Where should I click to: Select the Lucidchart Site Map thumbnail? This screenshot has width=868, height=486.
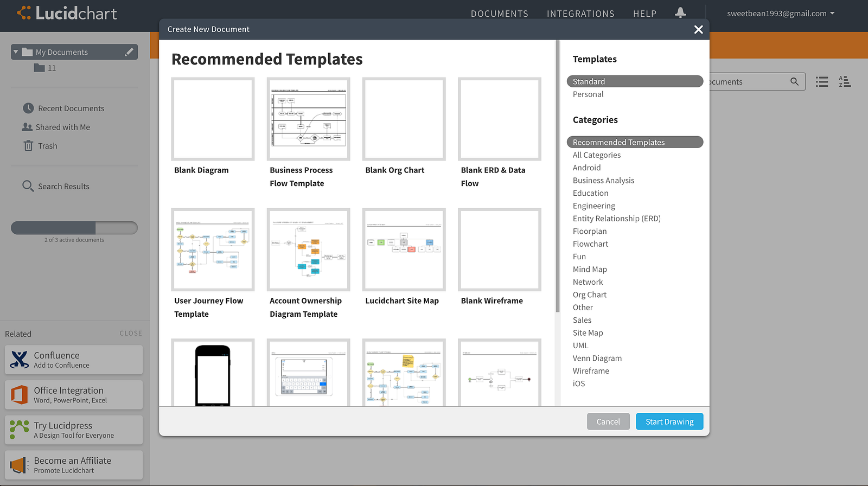(404, 250)
